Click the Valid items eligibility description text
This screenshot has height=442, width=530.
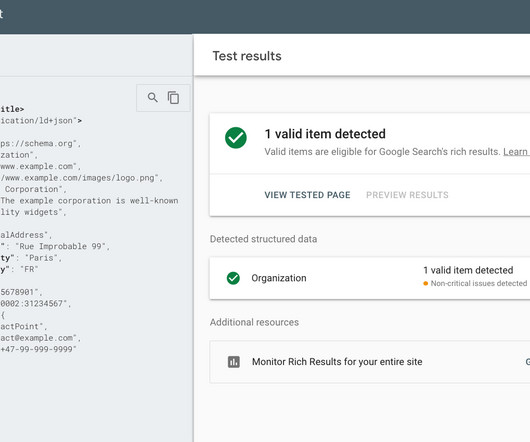[x=382, y=152]
